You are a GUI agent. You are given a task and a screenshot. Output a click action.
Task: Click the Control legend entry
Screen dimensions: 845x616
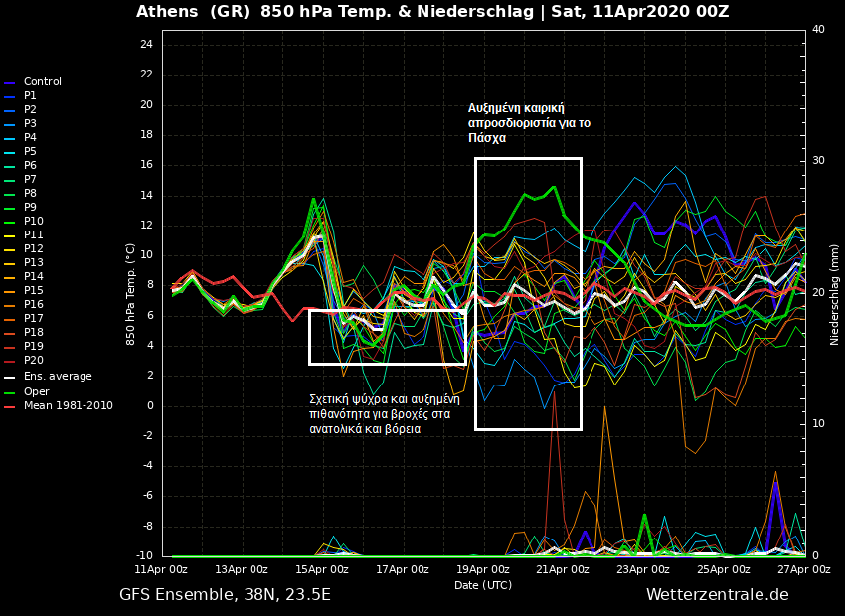click(43, 81)
